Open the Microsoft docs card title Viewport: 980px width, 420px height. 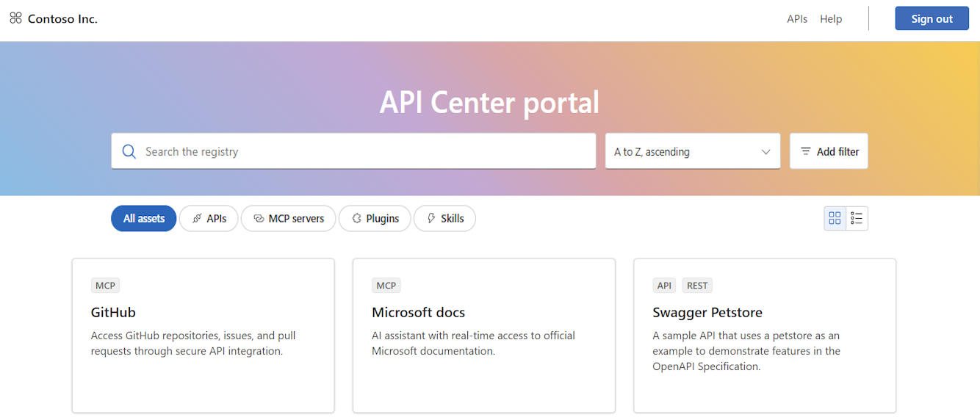click(x=419, y=312)
